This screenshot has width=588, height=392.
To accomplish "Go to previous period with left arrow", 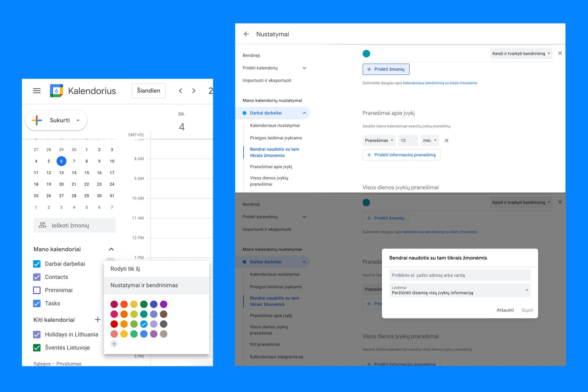I will pyautogui.click(x=180, y=91).
